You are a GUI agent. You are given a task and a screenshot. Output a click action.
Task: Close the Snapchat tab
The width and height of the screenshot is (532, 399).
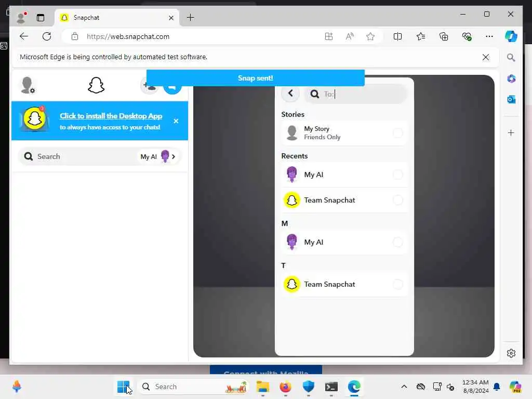[x=171, y=18]
